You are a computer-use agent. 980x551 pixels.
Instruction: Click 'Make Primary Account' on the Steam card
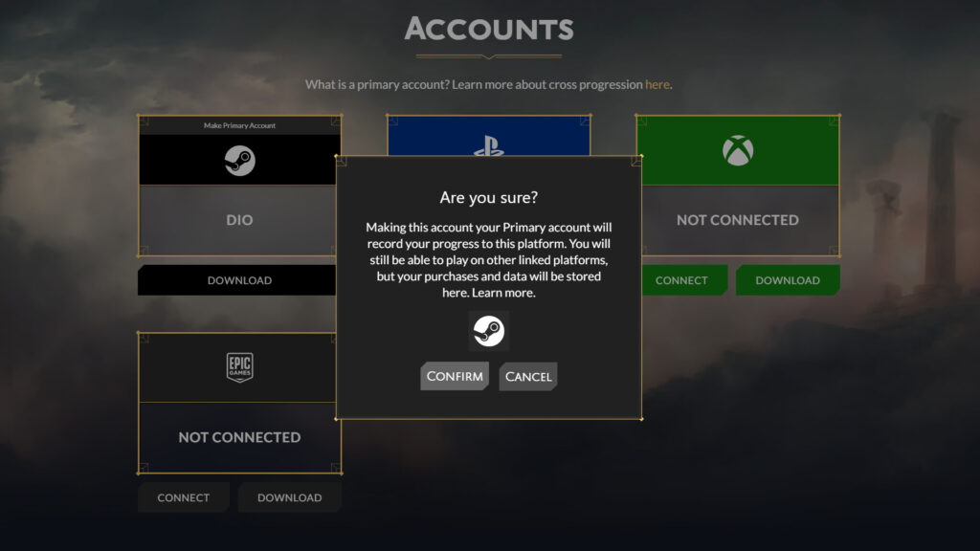(x=238, y=125)
